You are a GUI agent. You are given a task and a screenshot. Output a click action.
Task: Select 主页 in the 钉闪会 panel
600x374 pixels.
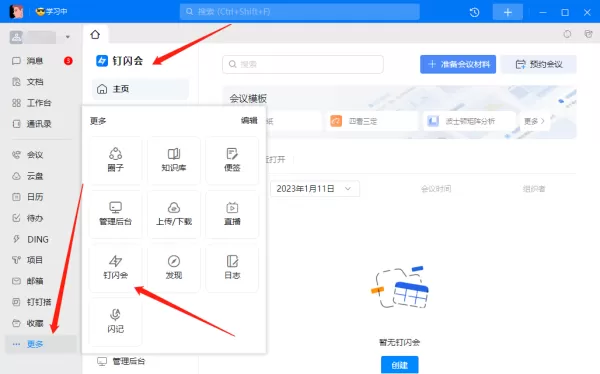pos(140,89)
